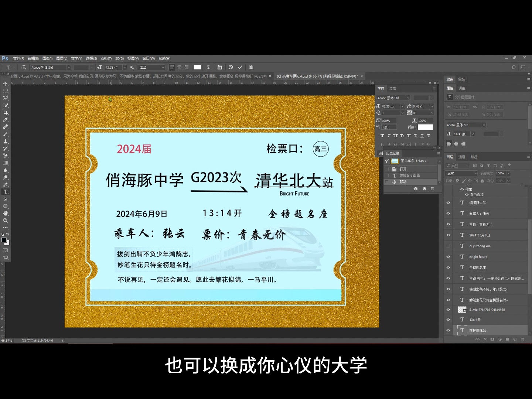The image size is (532, 399).
Task: Select the Move tool in the toolbar
Action: 6,83
